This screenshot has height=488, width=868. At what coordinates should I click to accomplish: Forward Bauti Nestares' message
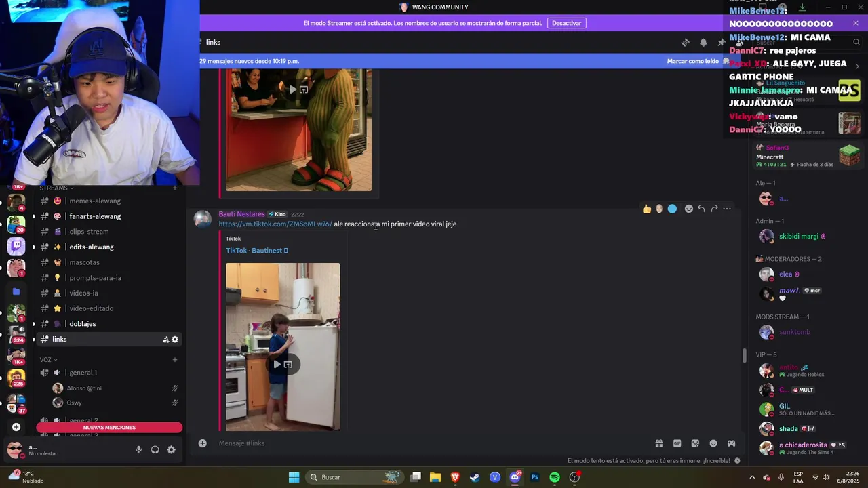point(714,209)
